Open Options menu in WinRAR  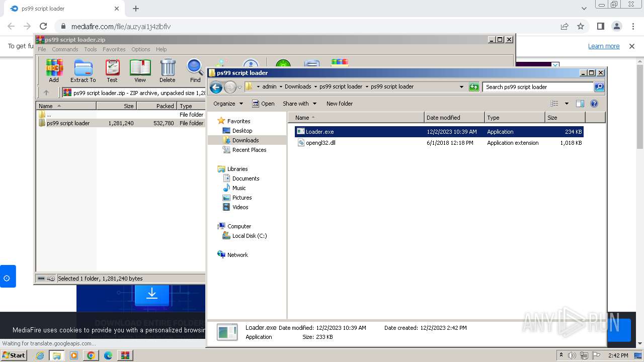tap(141, 49)
